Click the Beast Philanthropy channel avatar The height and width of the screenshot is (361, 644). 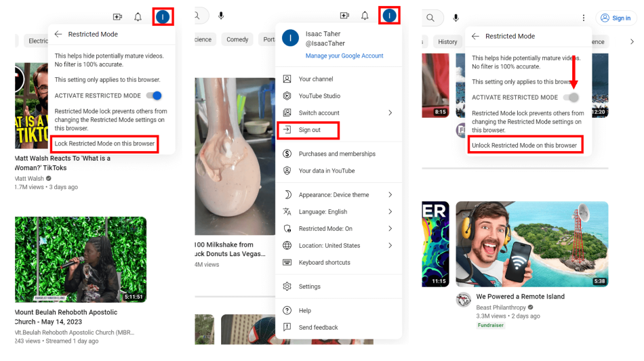click(x=464, y=300)
